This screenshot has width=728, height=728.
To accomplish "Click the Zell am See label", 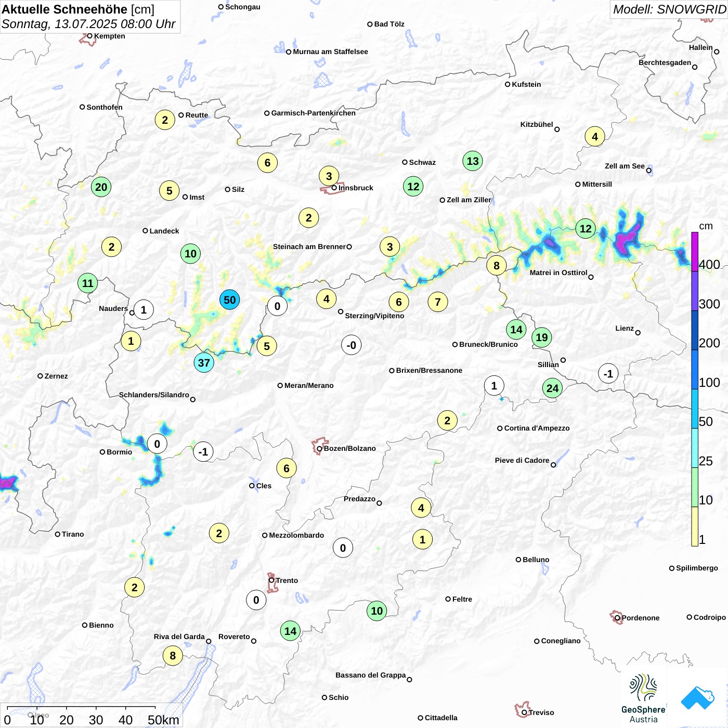I will pyautogui.click(x=625, y=166).
